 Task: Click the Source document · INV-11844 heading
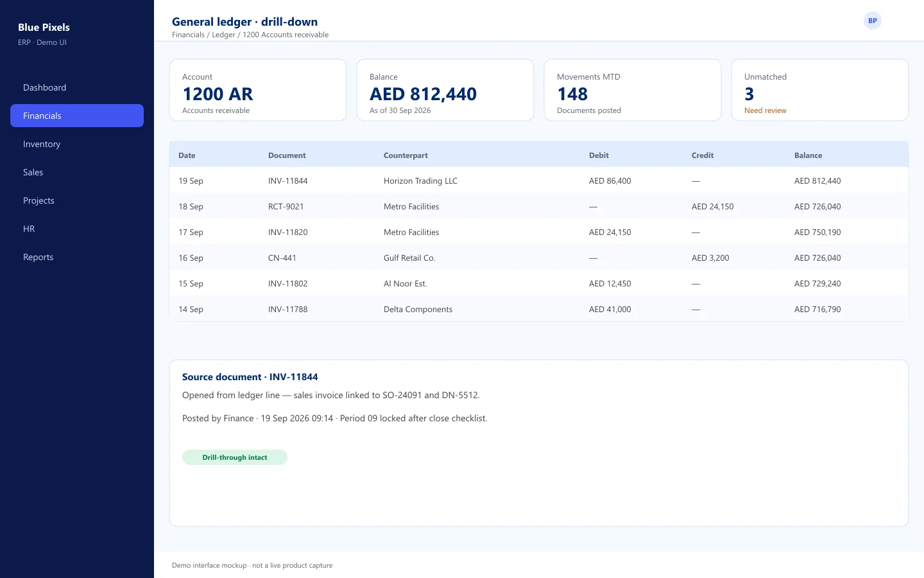point(250,377)
